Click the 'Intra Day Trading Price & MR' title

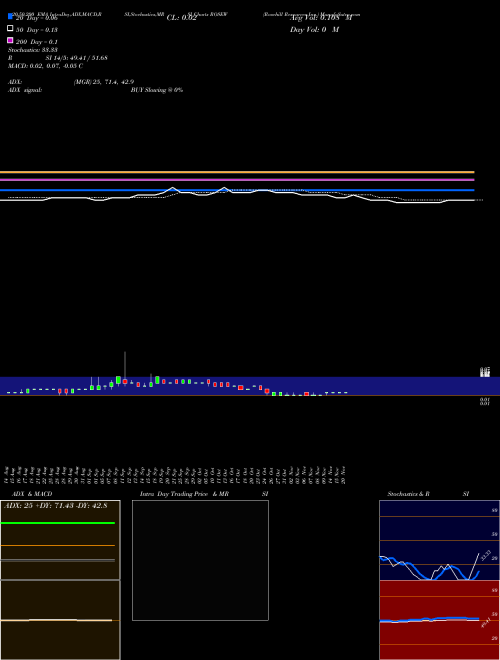(184, 494)
